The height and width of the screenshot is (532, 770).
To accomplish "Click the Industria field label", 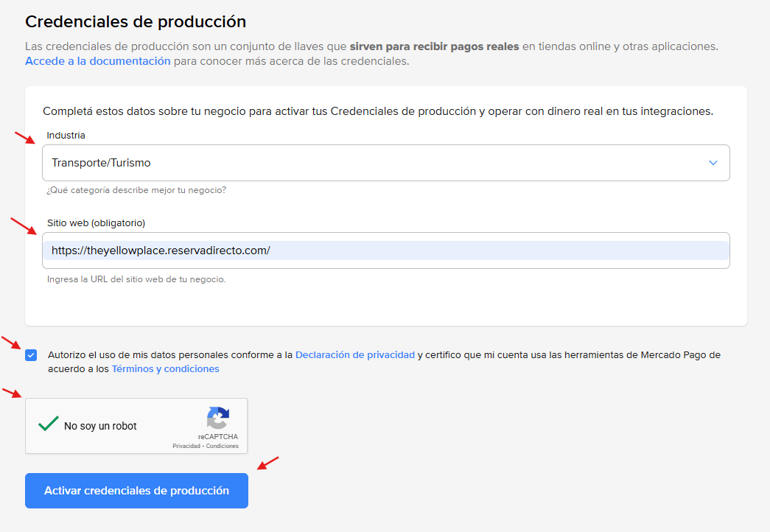I will click(x=66, y=136).
